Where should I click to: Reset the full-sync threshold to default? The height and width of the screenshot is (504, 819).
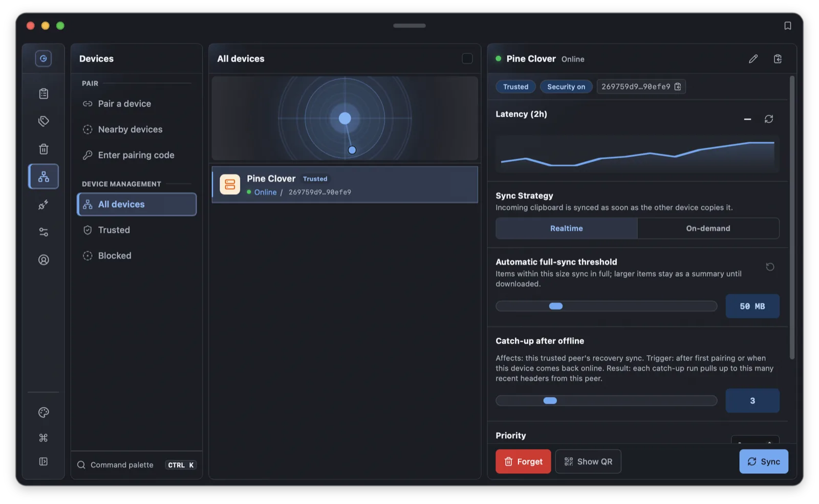(x=770, y=267)
